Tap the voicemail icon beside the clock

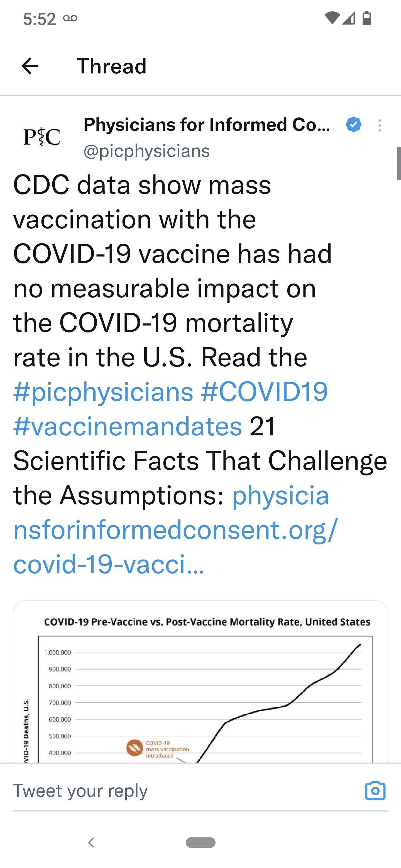point(70,18)
